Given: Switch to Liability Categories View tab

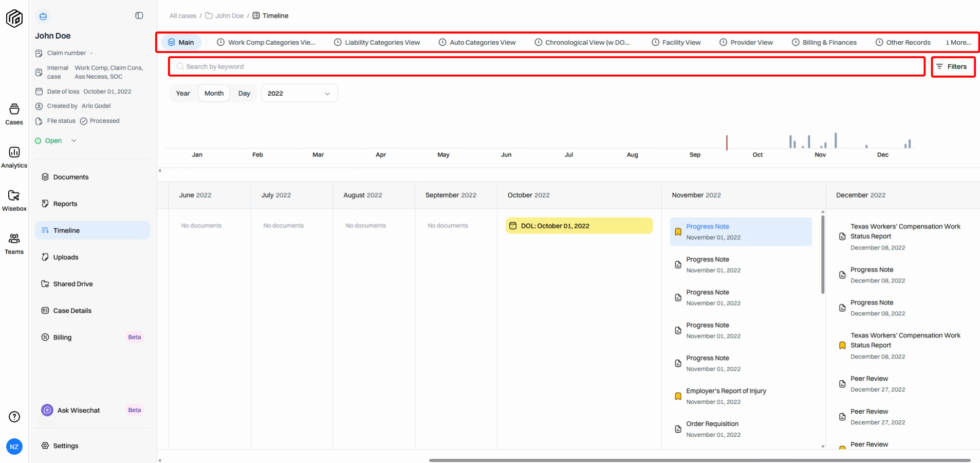Looking at the screenshot, I should coord(377,42).
